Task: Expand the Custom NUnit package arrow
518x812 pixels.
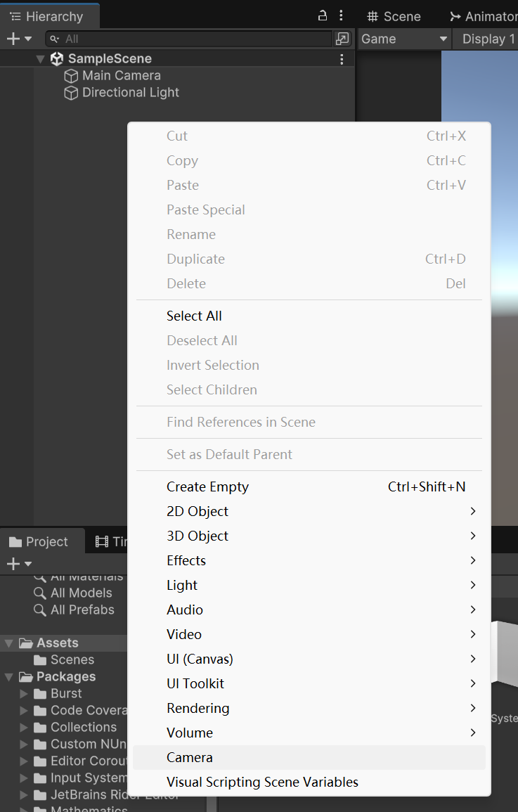Action: pos(24,745)
